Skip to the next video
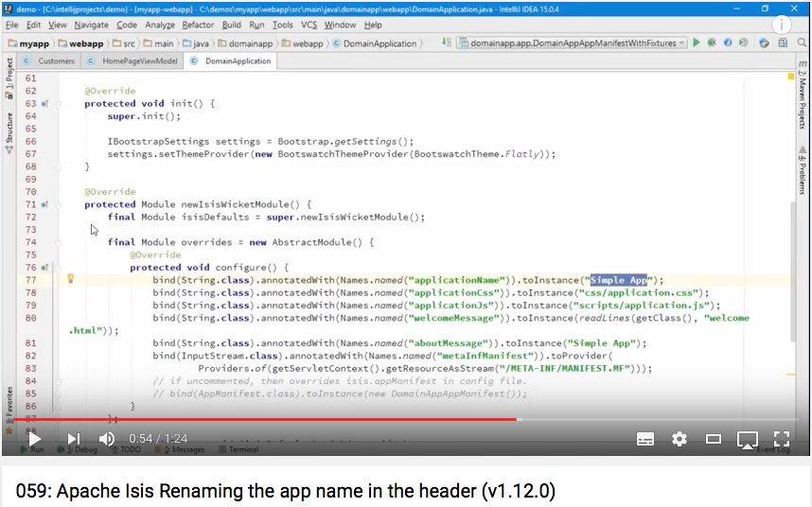Viewport: 812px width, 507px height. tap(74, 439)
